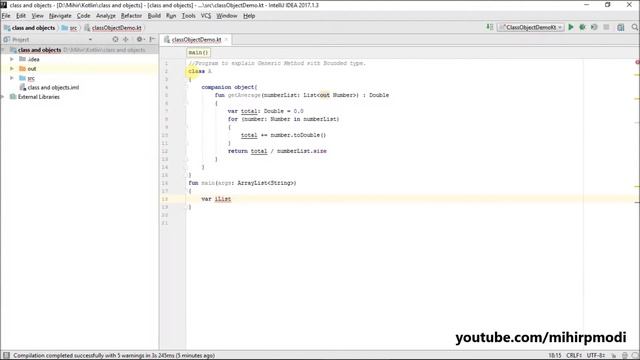Open the Help menu
Viewport: 640px width, 360px height.
pos(249,16)
